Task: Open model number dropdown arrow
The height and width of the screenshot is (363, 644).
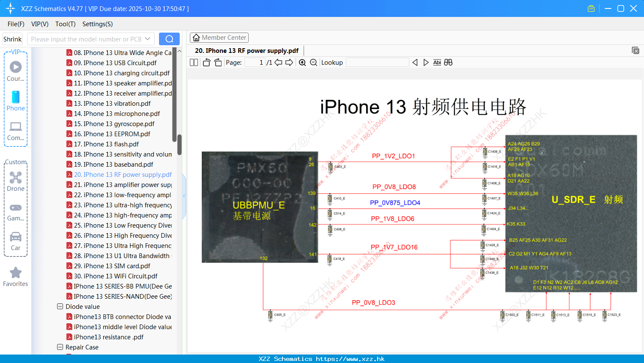Action: pos(148,39)
